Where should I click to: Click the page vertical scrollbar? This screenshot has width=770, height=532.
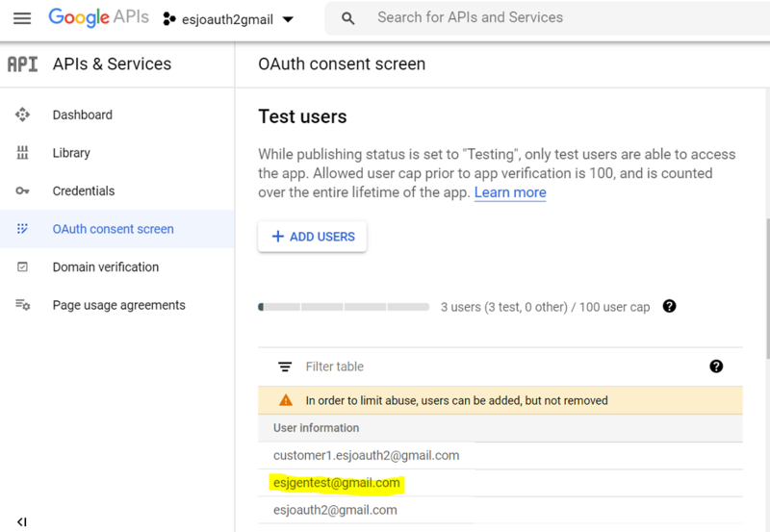(767, 289)
